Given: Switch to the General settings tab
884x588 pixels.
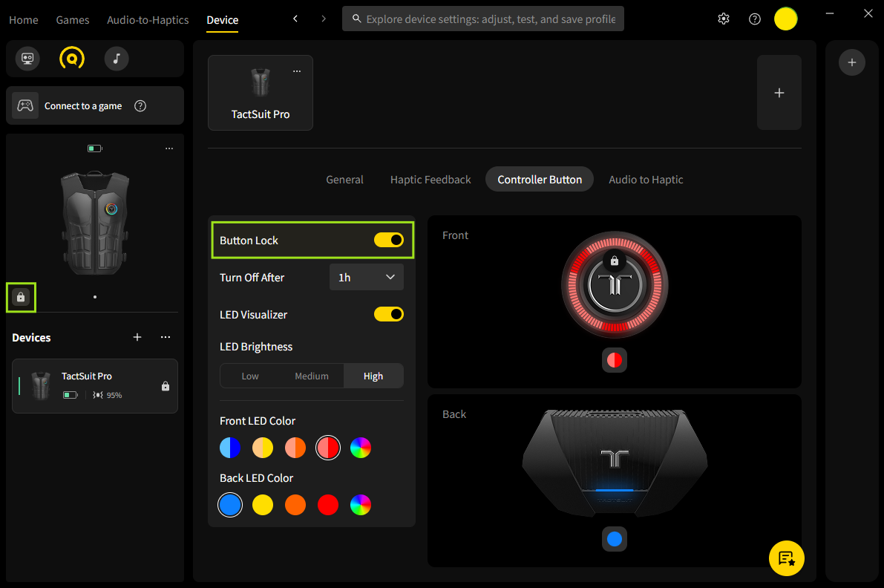Looking at the screenshot, I should pyautogui.click(x=344, y=179).
